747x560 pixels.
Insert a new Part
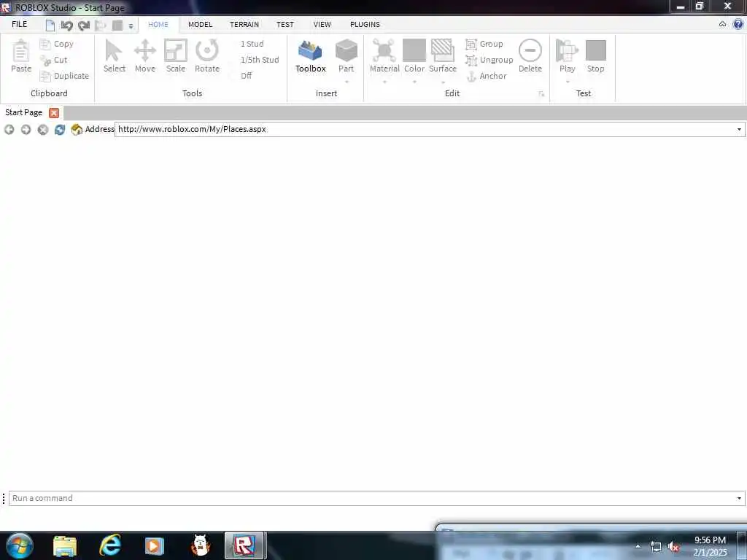click(347, 56)
